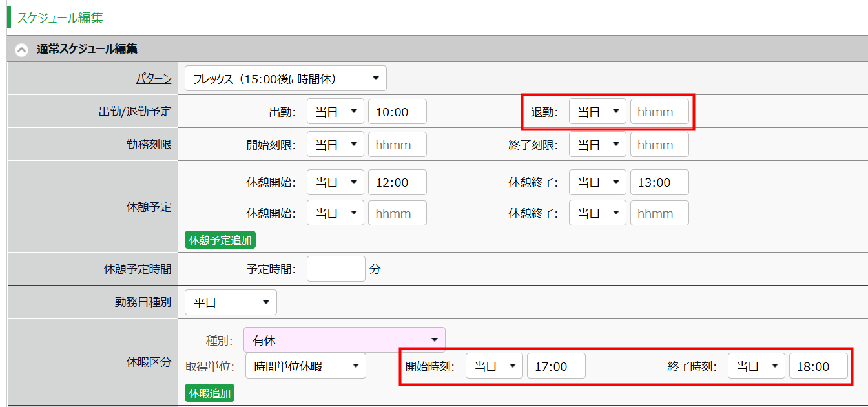Click the 終了刻限 time input field
Viewport: 868px width, 407px height.
[659, 145]
